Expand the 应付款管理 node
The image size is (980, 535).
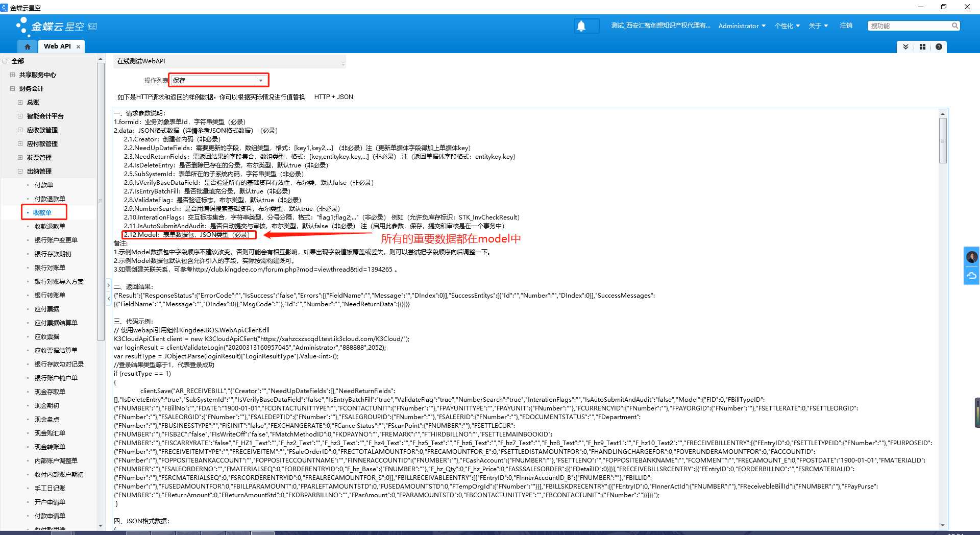click(20, 143)
